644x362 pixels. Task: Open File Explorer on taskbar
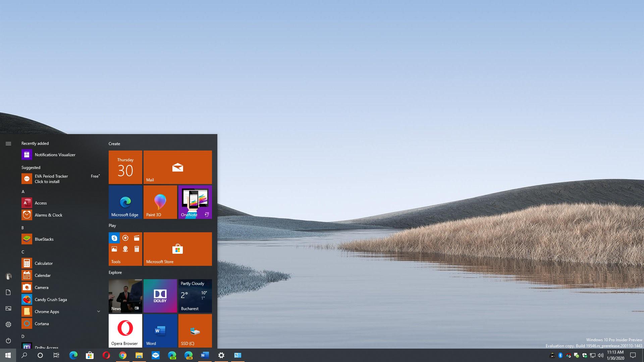[139, 355]
